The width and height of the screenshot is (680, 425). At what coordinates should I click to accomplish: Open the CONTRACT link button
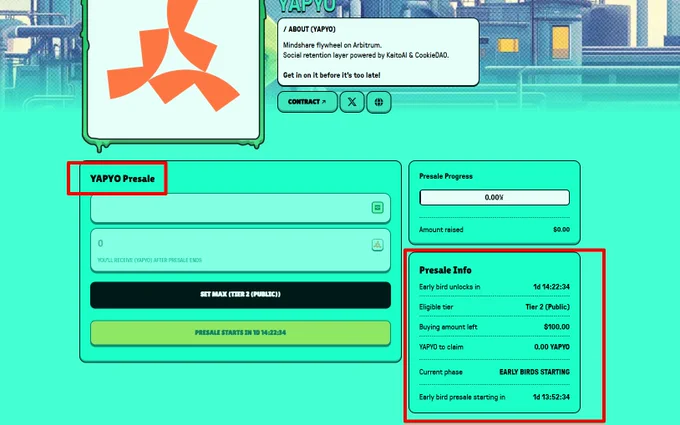click(x=307, y=102)
